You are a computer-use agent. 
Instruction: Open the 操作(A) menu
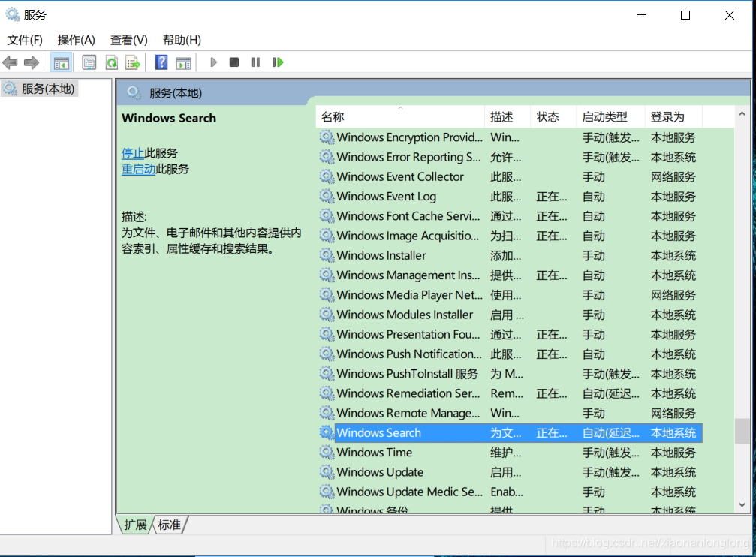point(76,40)
